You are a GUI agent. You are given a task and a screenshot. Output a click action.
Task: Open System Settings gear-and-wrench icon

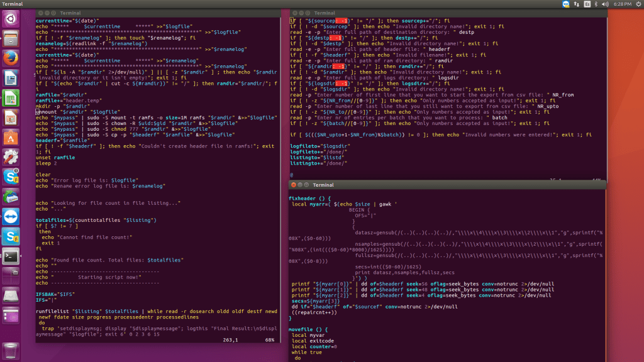(x=11, y=157)
